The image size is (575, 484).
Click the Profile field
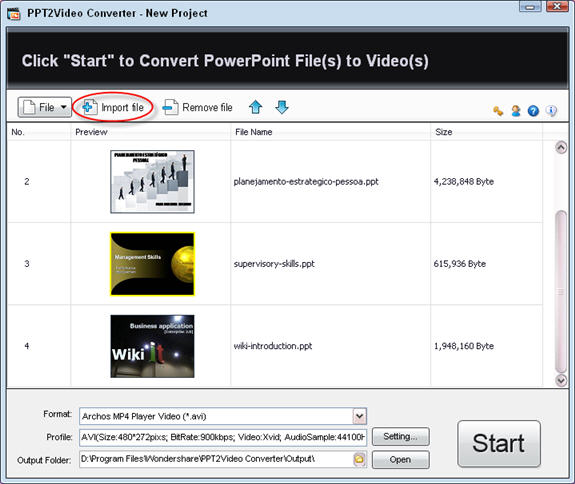click(x=223, y=437)
